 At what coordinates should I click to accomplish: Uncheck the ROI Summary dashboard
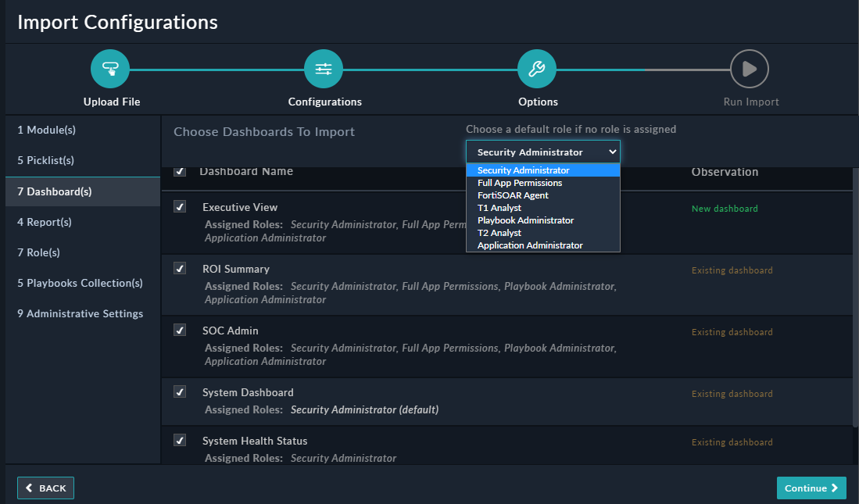click(x=179, y=267)
